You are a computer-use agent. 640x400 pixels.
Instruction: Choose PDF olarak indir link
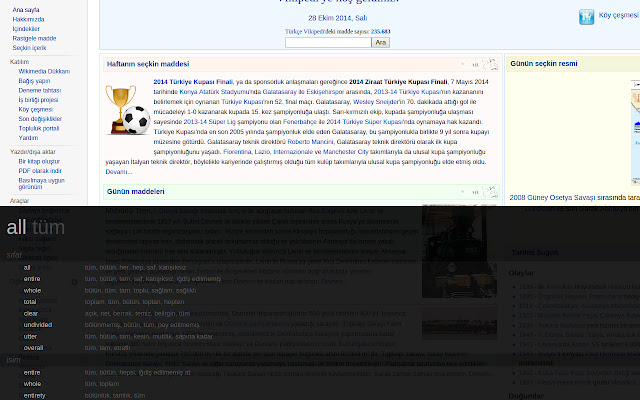tap(40, 171)
